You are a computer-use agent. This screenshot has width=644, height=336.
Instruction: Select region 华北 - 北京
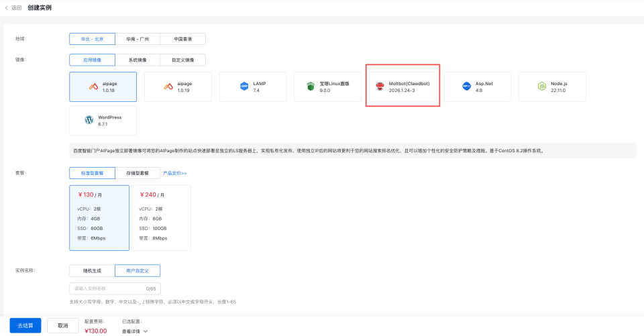(92, 39)
